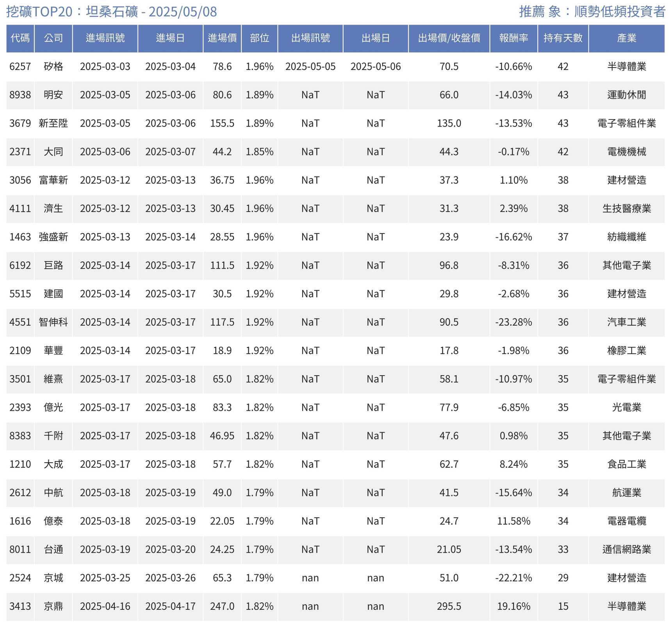
Task: Click industry 航運業
Action: pyautogui.click(x=627, y=493)
